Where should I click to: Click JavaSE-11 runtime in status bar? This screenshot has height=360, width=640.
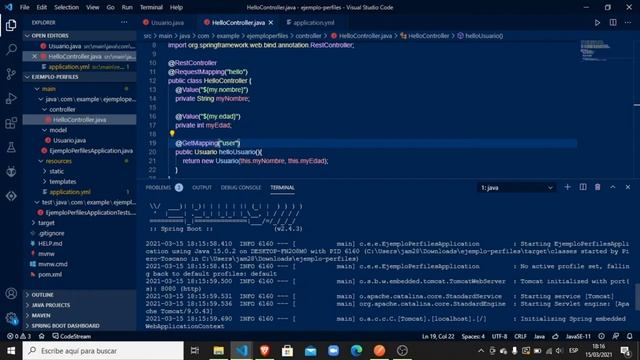(578, 336)
